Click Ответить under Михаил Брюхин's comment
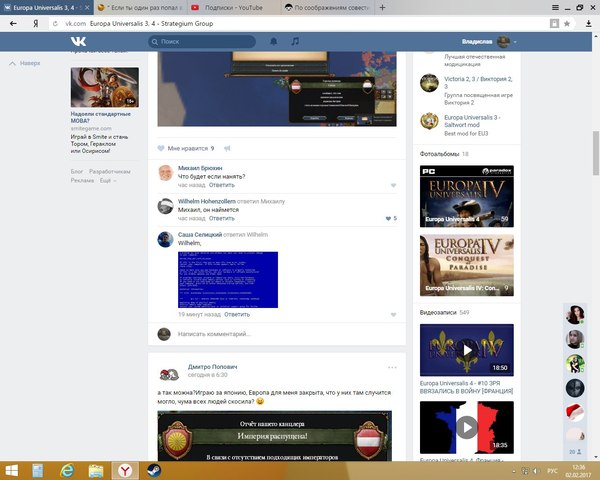 click(x=222, y=185)
